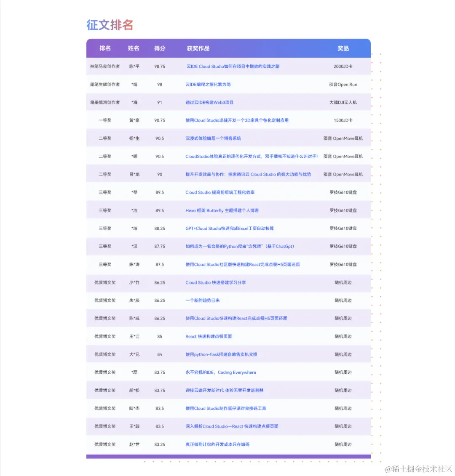Click name cell 陆*杰
The image size is (455, 476).
[134, 409]
